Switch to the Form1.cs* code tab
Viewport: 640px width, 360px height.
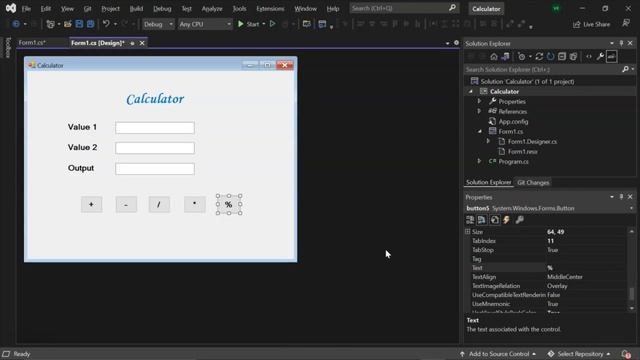(32, 42)
